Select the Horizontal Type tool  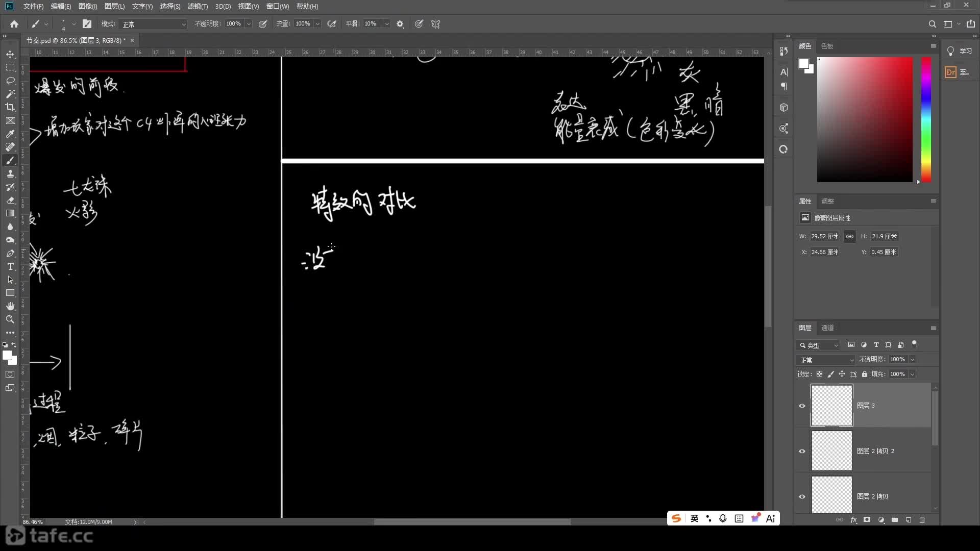tap(10, 266)
